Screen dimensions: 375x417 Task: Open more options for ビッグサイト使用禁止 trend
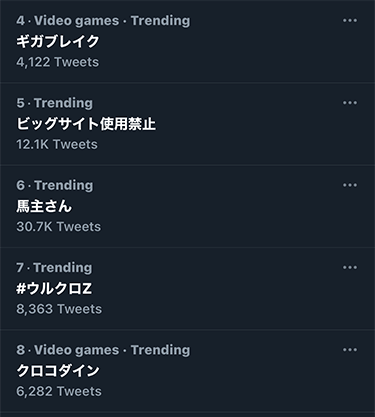point(350,103)
